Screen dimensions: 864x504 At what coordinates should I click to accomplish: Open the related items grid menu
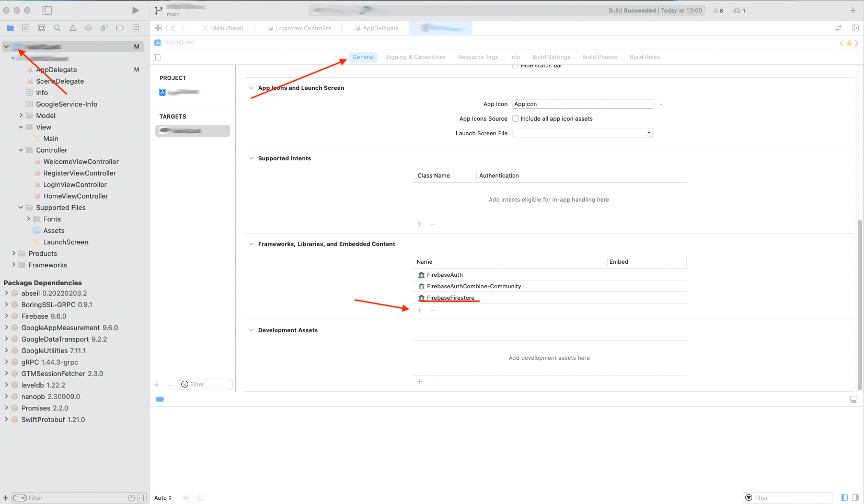[158, 28]
